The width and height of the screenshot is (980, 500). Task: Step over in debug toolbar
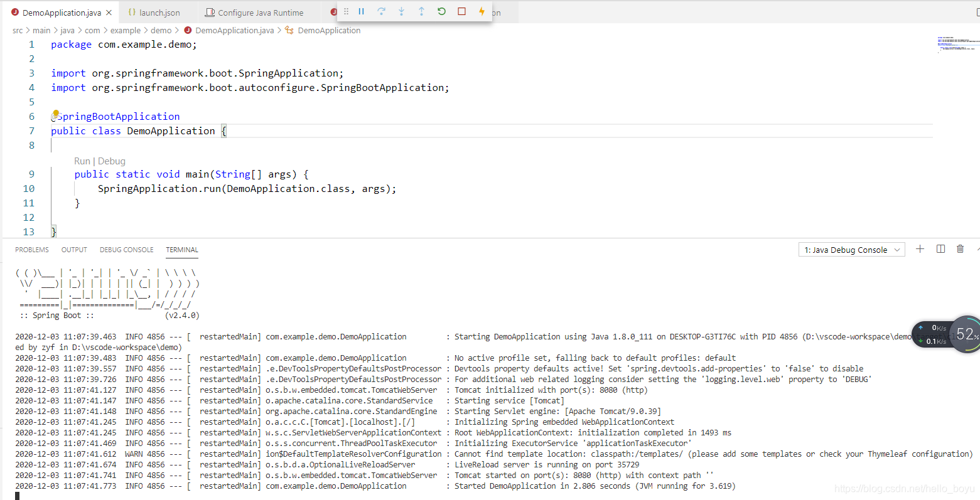click(x=382, y=12)
